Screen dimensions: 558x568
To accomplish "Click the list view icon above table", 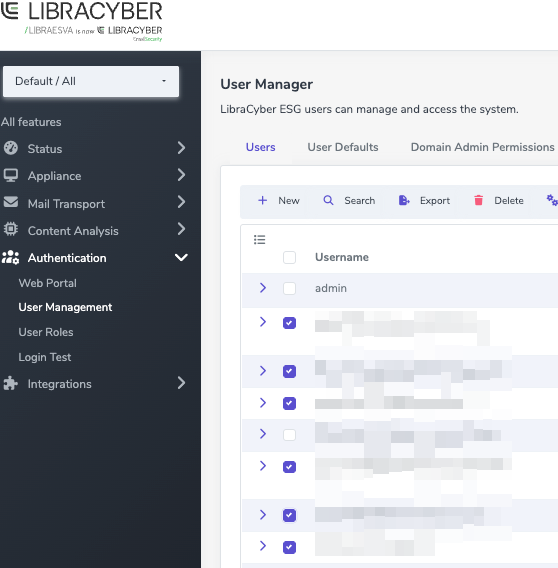I will click(259, 239).
